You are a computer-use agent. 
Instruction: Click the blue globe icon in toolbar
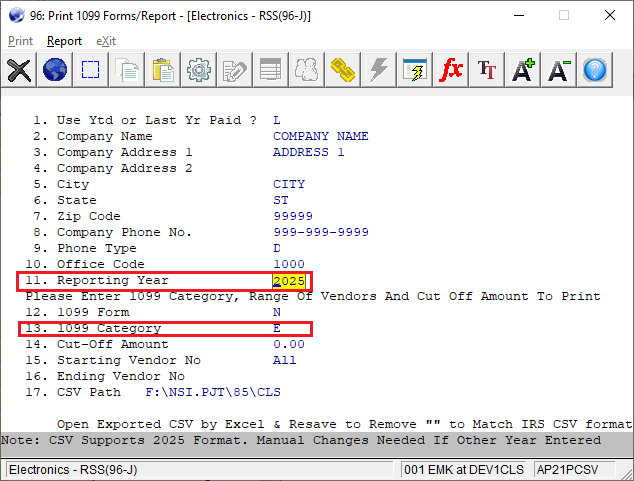55,70
